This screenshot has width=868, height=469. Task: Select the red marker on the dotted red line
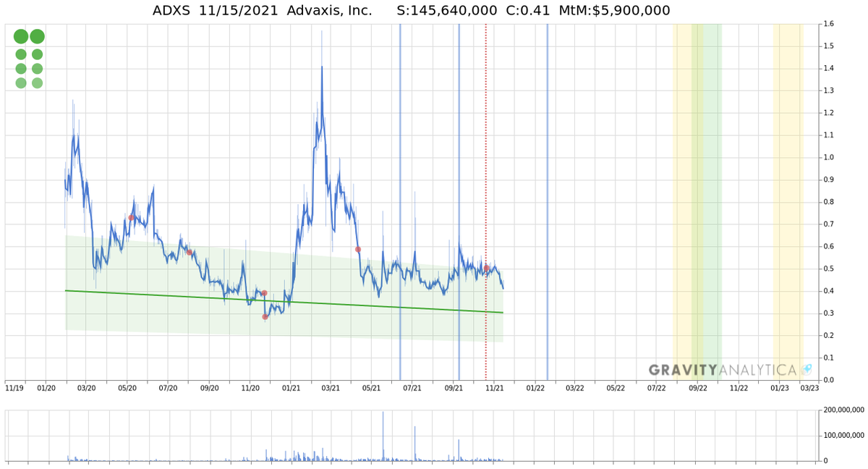point(487,269)
